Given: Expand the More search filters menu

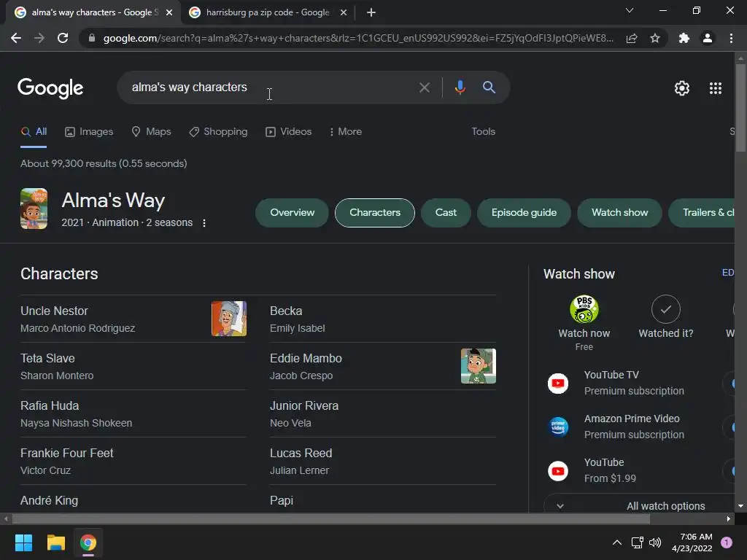Looking at the screenshot, I should tap(345, 132).
